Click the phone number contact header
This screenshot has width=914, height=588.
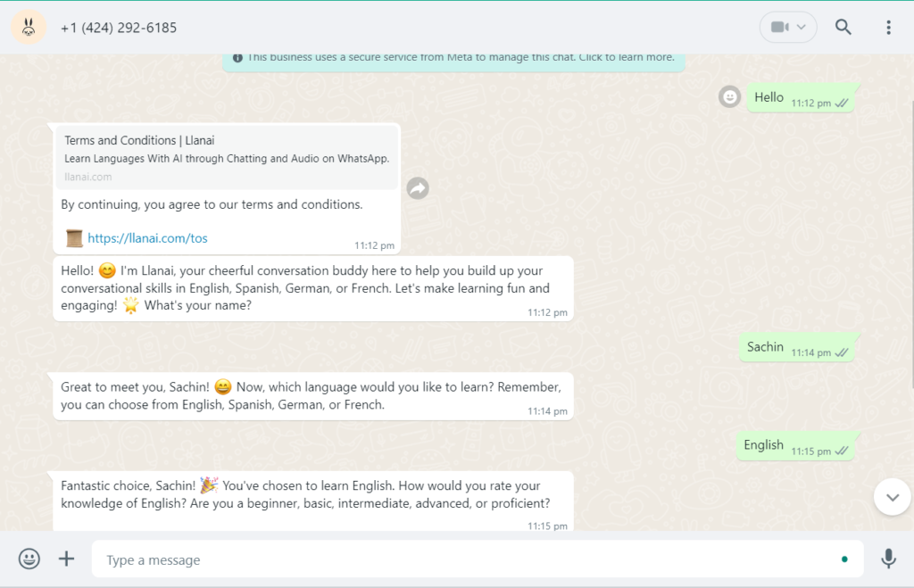pyautogui.click(x=119, y=28)
